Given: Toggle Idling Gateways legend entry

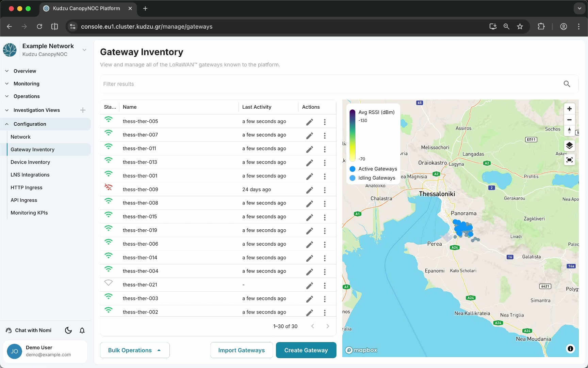Looking at the screenshot, I should pyautogui.click(x=372, y=178).
